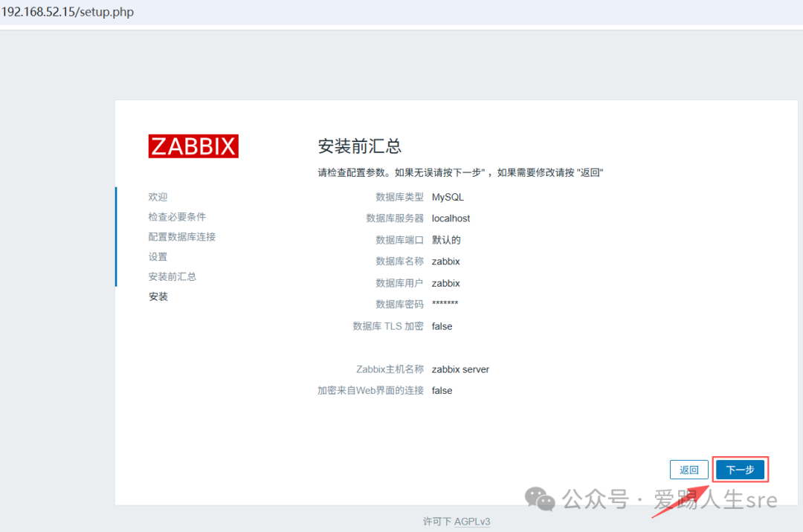This screenshot has height=532, width=803.
Task: Click the 数据库类型 value MySQL
Action: point(447,196)
